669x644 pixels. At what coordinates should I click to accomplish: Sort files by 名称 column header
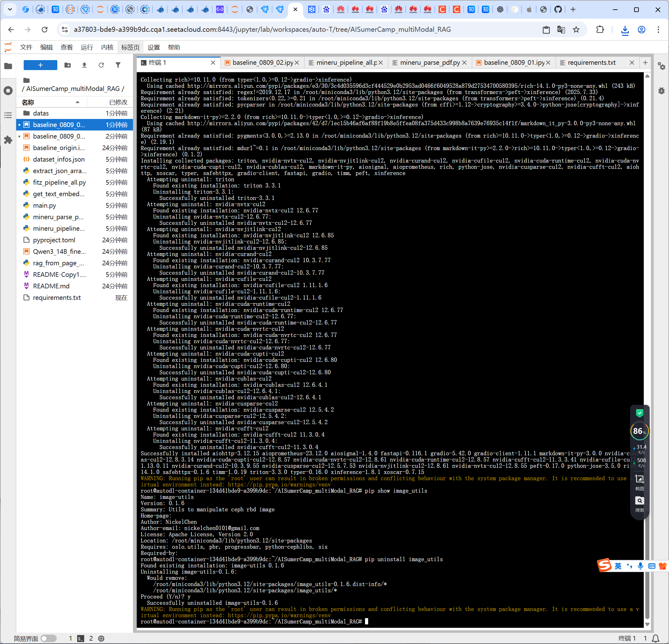(x=51, y=102)
